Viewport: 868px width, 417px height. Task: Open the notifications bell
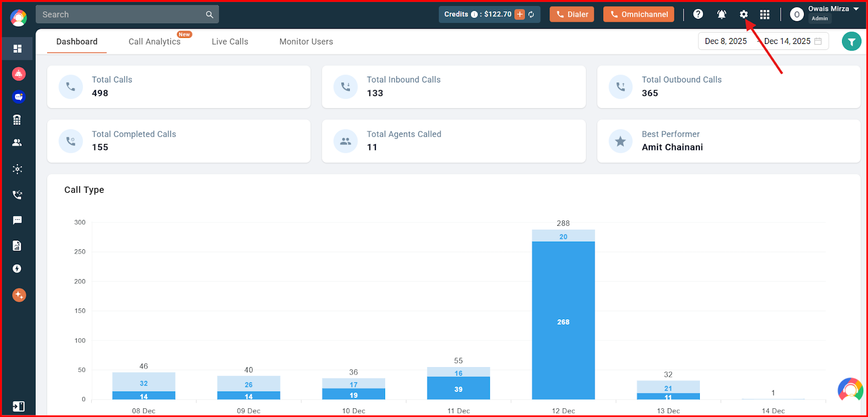click(x=722, y=15)
